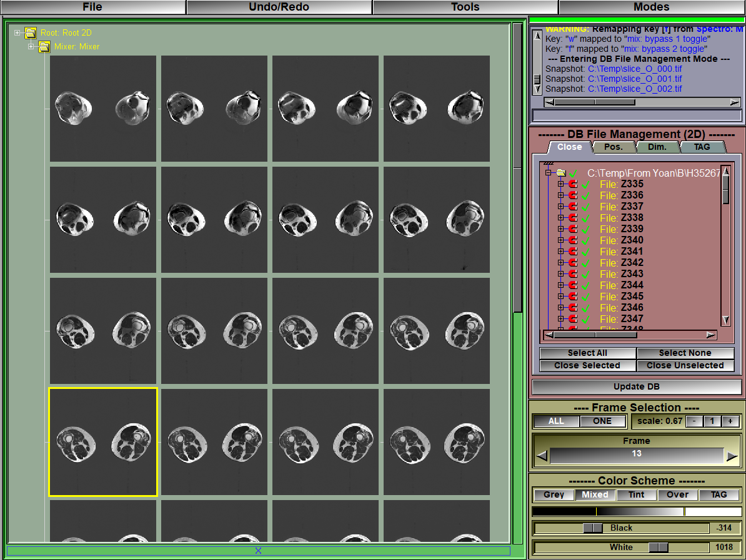Click the Update DB button

click(x=637, y=387)
